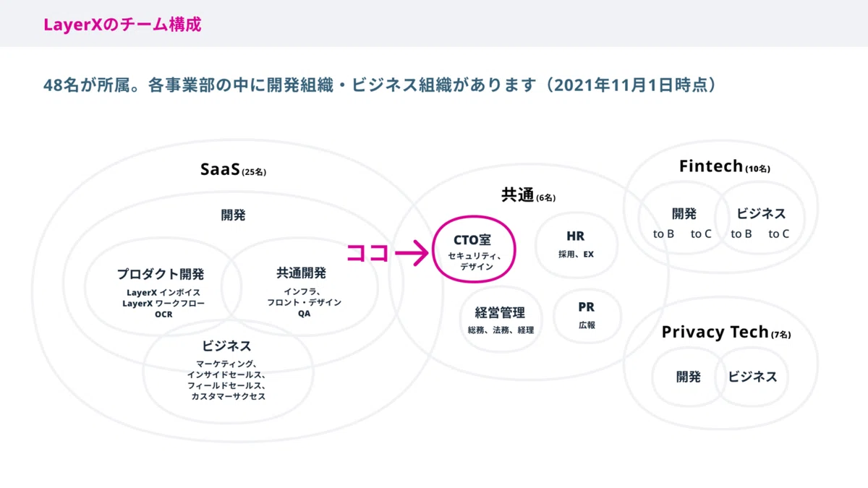The height and width of the screenshot is (488, 868).
Task: Select the 'CTO室' heading
Action: pyautogui.click(x=472, y=239)
